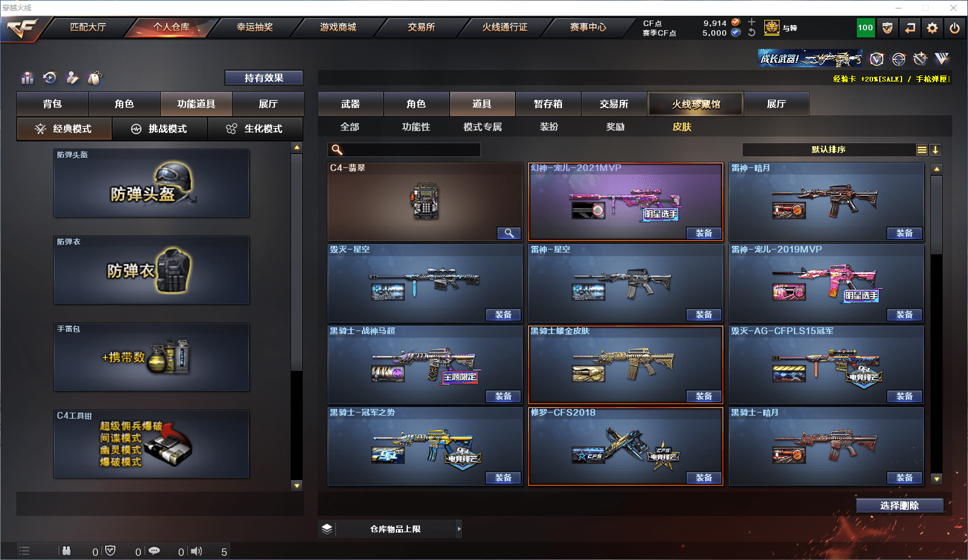The width and height of the screenshot is (968, 560).
Task: Switch to the 背包 tab
Action: click(53, 104)
